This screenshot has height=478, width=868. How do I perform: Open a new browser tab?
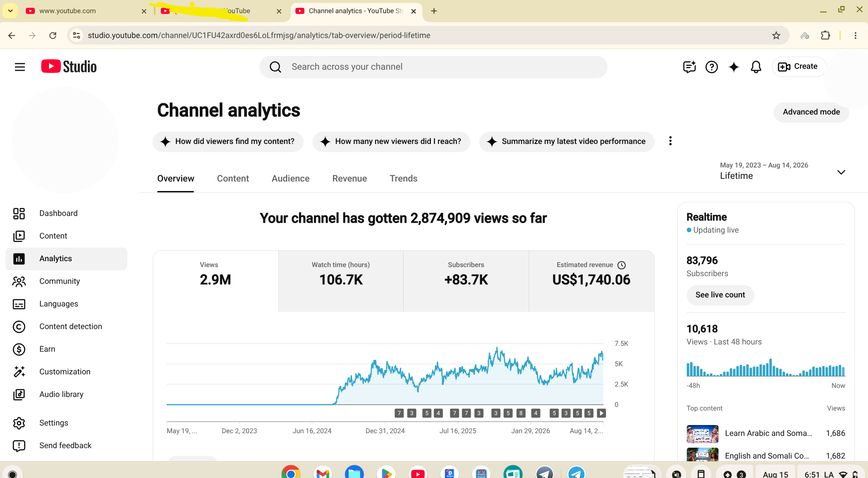pos(434,11)
